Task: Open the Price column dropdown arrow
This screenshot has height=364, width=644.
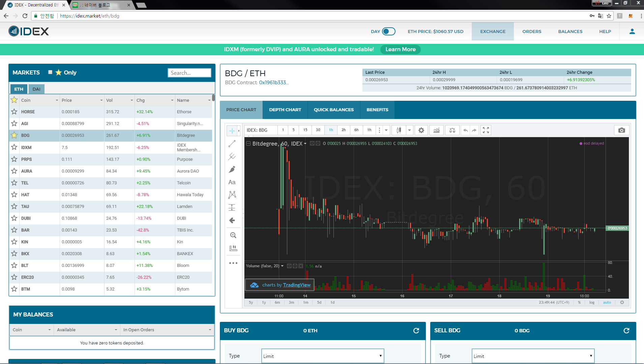Action: 101,100
